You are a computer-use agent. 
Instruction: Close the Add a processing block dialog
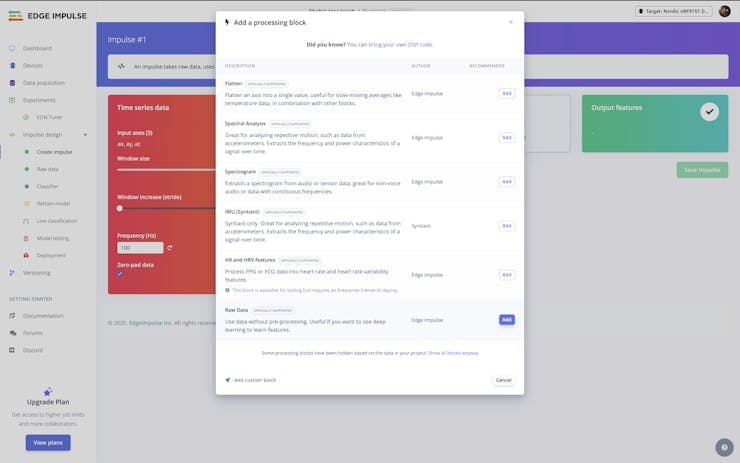point(511,22)
